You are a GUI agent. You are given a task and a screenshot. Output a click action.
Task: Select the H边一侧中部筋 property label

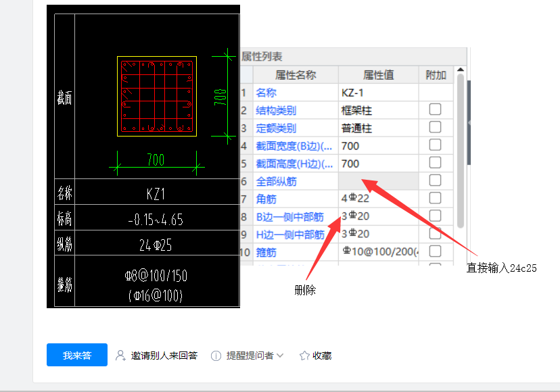290,235
